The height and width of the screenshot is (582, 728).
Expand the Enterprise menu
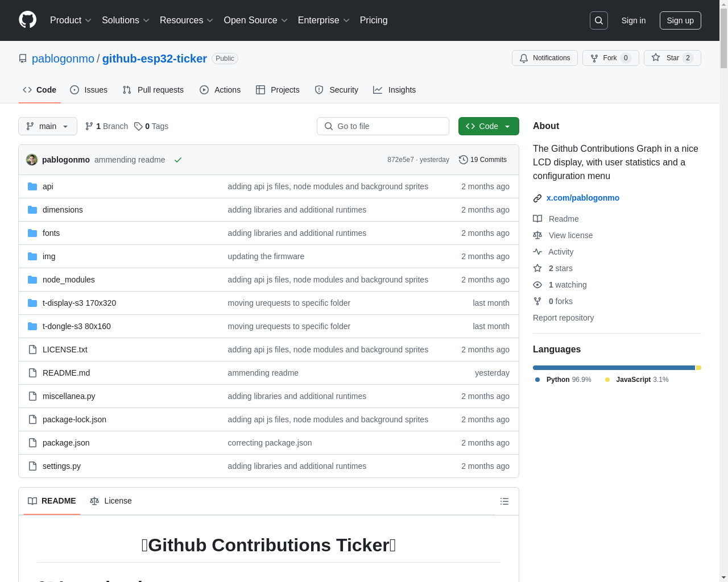(324, 20)
